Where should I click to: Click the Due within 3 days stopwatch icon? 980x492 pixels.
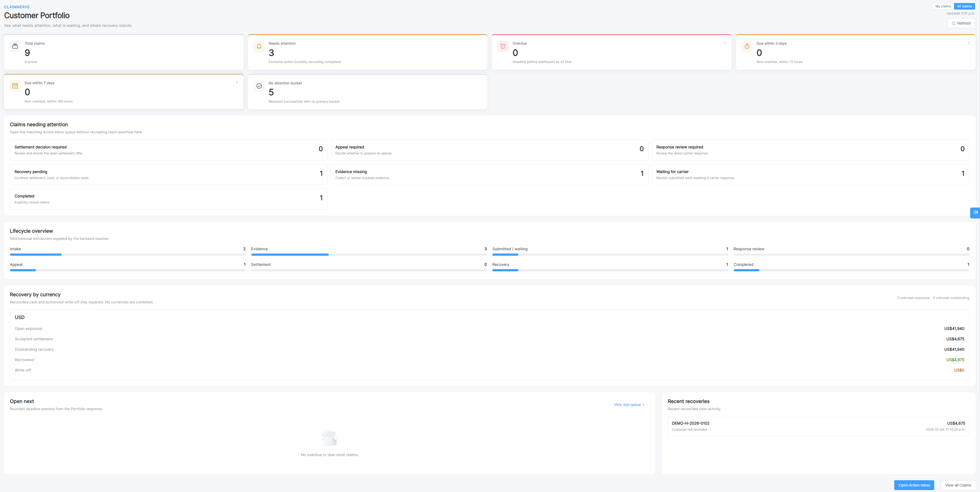747,46
